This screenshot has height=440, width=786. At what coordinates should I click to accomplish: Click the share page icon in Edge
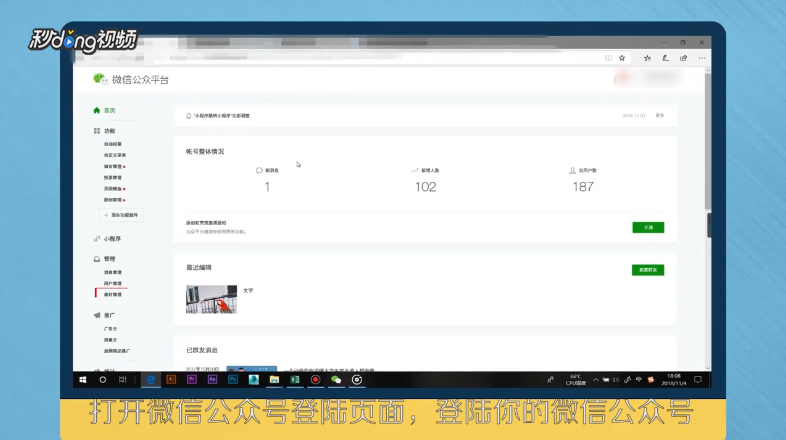pos(683,58)
